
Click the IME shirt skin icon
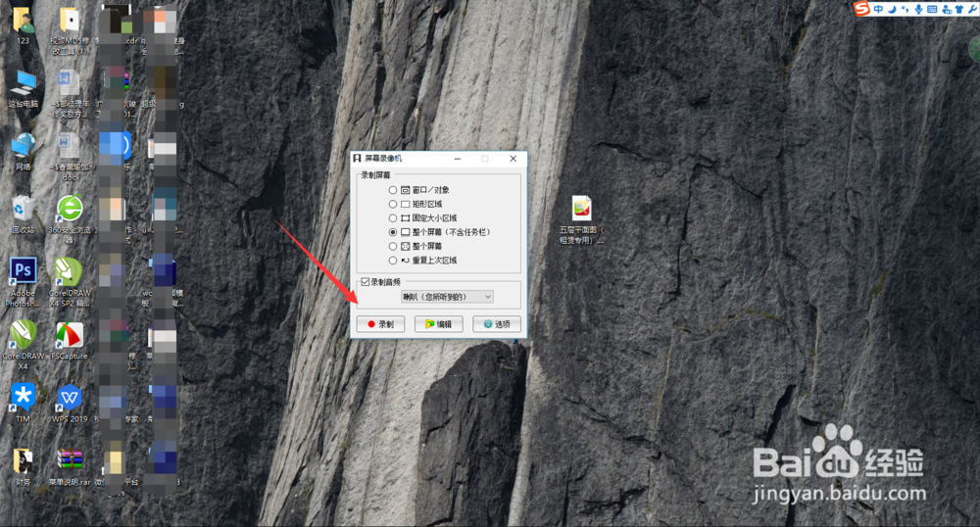(x=959, y=9)
